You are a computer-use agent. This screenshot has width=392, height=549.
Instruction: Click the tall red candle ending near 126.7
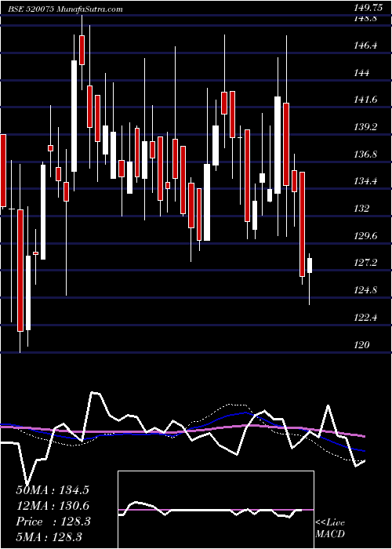(x=302, y=224)
